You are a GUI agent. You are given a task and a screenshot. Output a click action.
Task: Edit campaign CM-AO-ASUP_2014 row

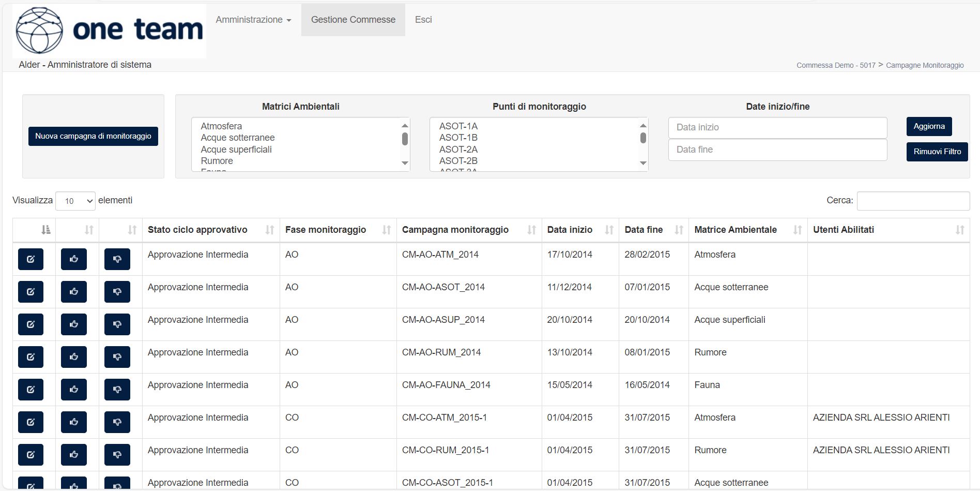click(x=30, y=324)
